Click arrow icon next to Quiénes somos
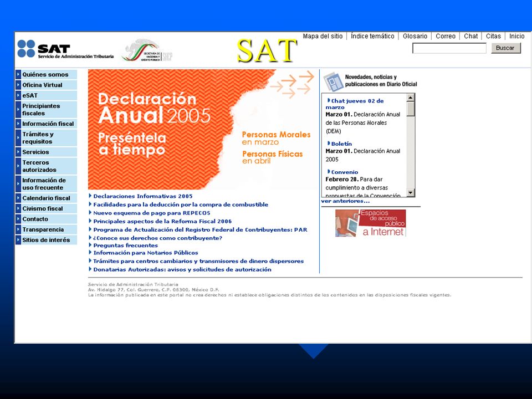The image size is (532, 399). click(x=18, y=74)
